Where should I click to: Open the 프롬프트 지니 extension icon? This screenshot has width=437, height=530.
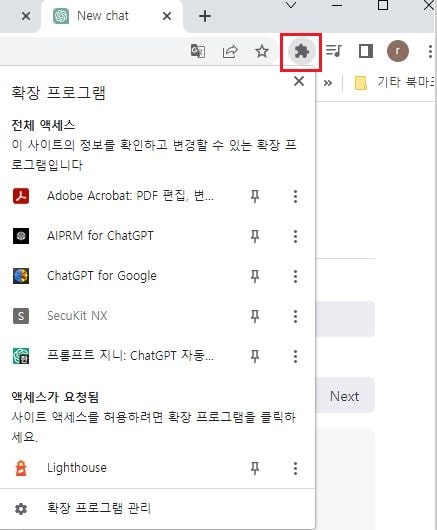21,356
